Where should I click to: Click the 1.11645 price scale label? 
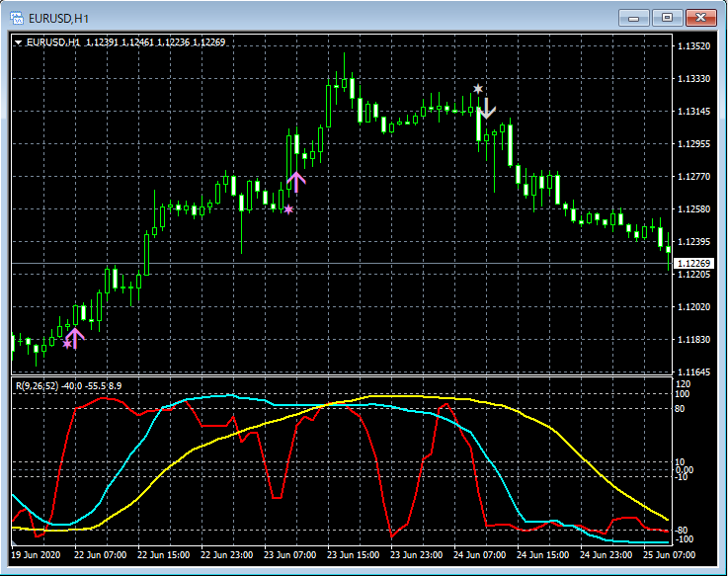693,372
